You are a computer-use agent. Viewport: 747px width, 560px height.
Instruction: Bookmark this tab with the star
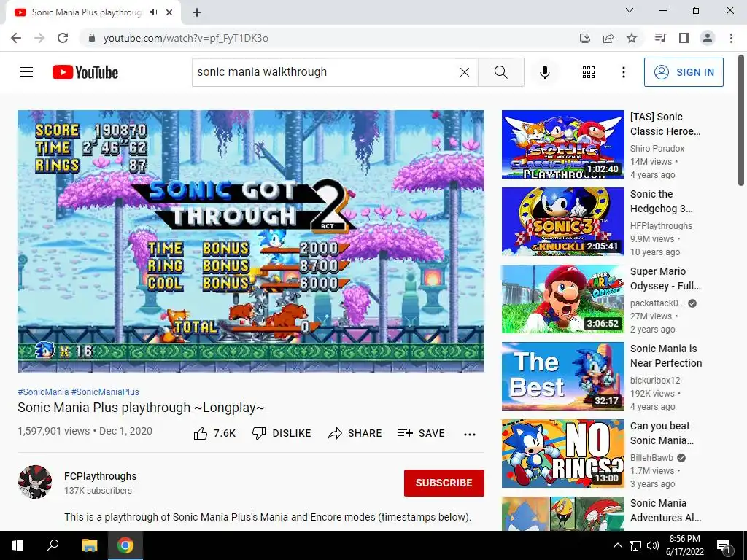point(632,38)
